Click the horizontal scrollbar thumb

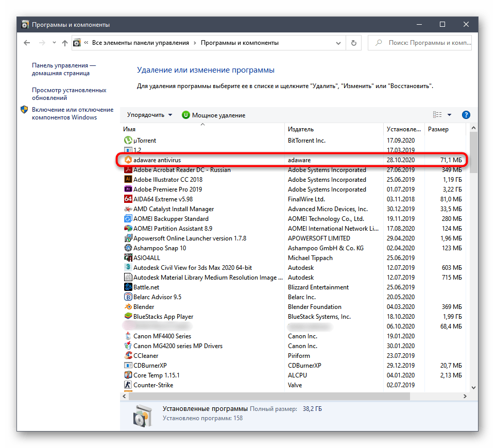(x=269, y=396)
